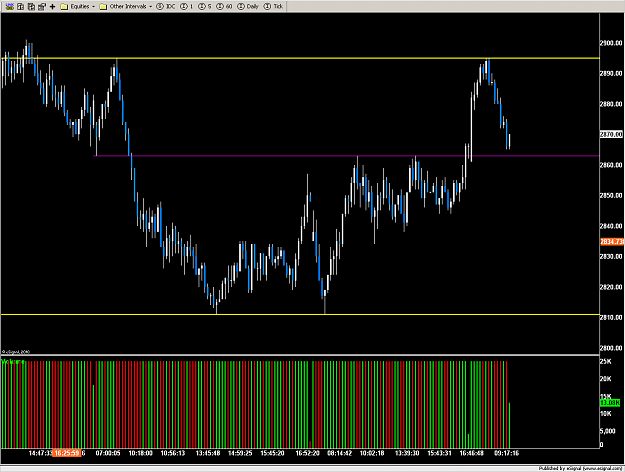Click the second toolbar window layout icon
This screenshot has height=472, width=625.
click(20, 6)
